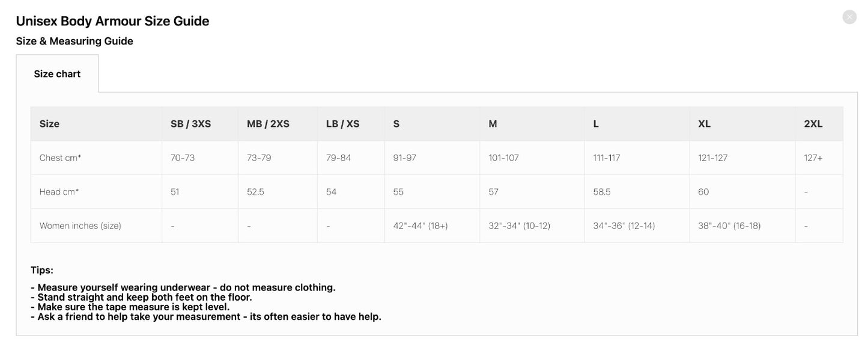Click the close (×) icon top right

pyautogui.click(x=849, y=16)
